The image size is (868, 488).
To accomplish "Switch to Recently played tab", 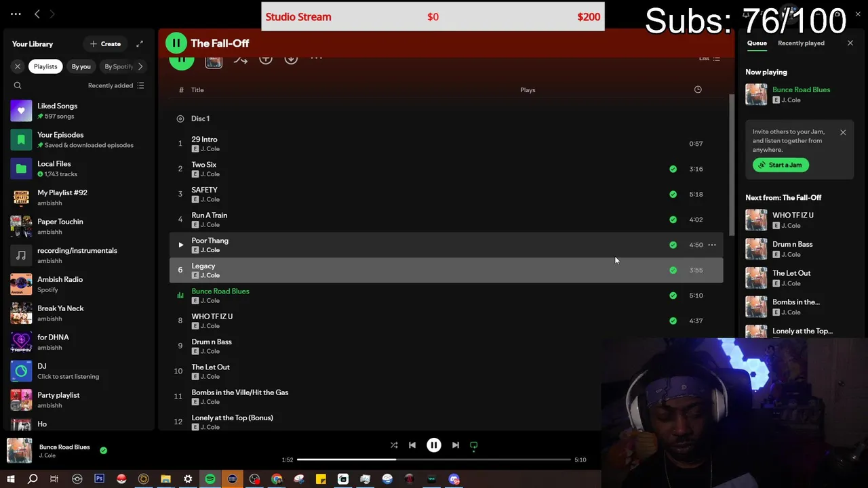I will point(801,43).
